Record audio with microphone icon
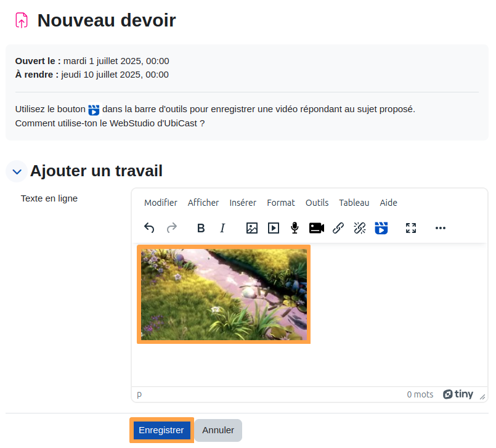 [x=295, y=228]
